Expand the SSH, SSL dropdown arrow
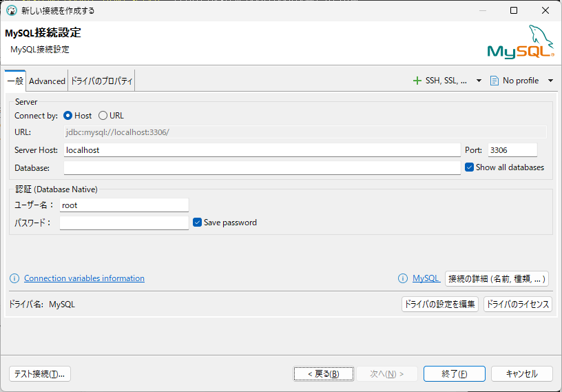This screenshot has width=562, height=392. 479,81
